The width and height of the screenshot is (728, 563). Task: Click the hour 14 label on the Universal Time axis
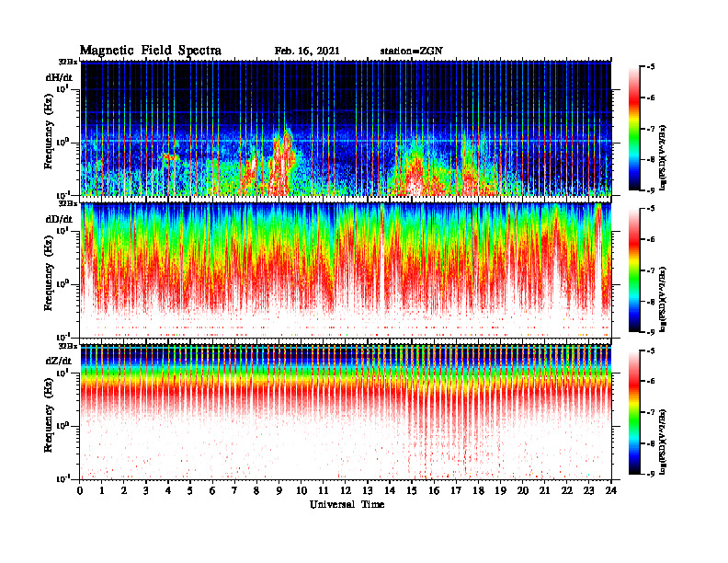[x=390, y=491]
